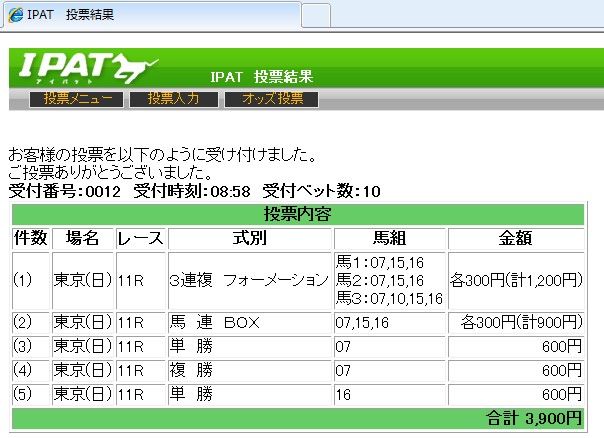Open the 投票メニュー button
This screenshot has width=604, height=438.
[77, 99]
